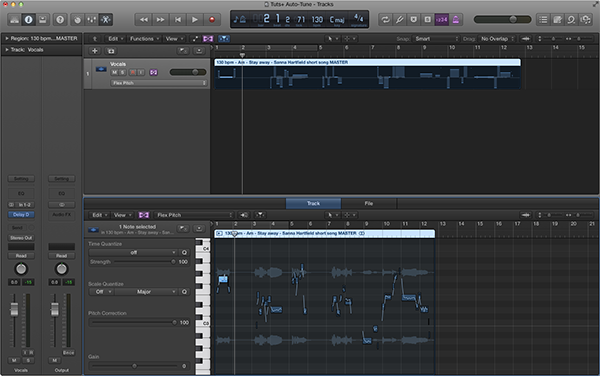Toggle the Inspector button in the control bar
Image resolution: width=600 pixels, height=376 pixels.
click(28, 20)
